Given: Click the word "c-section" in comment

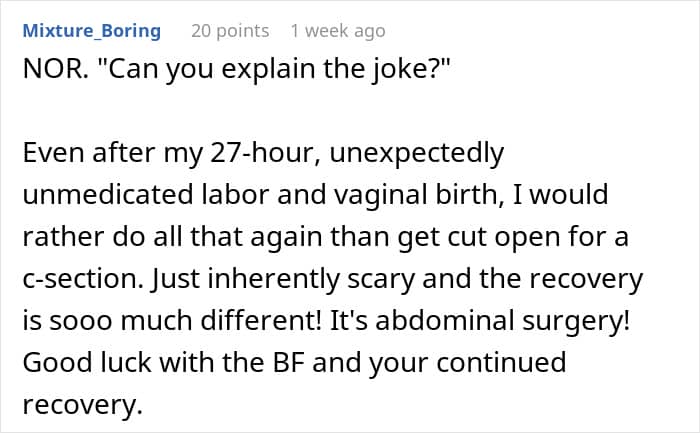Looking at the screenshot, I should pos(83,279).
